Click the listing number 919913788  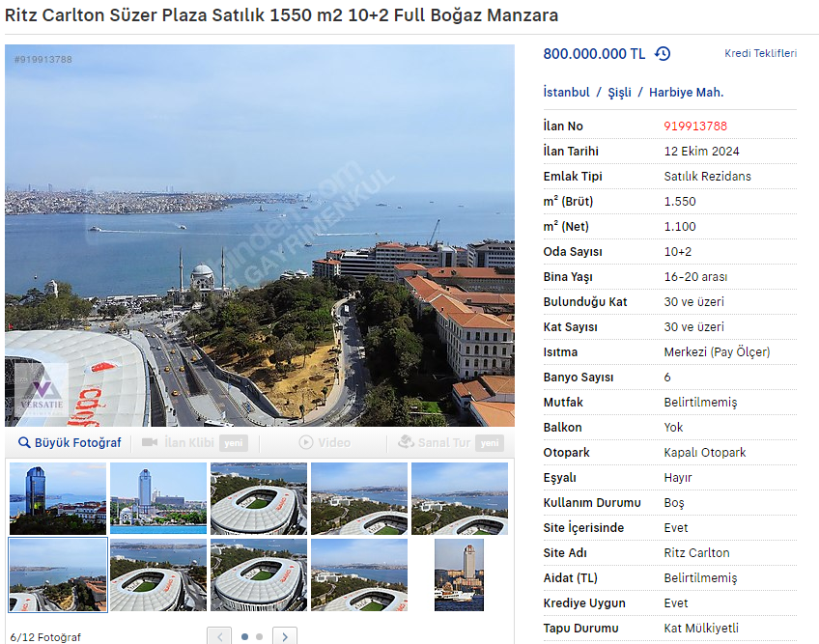click(x=695, y=126)
